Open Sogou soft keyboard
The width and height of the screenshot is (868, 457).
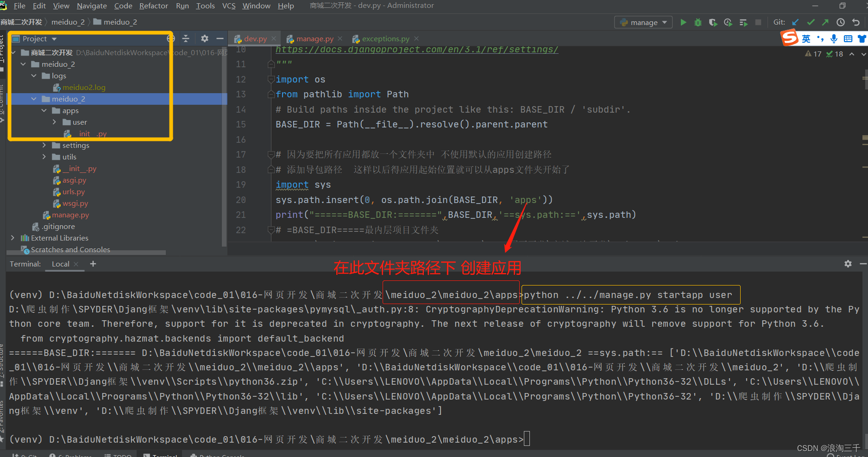click(x=848, y=39)
